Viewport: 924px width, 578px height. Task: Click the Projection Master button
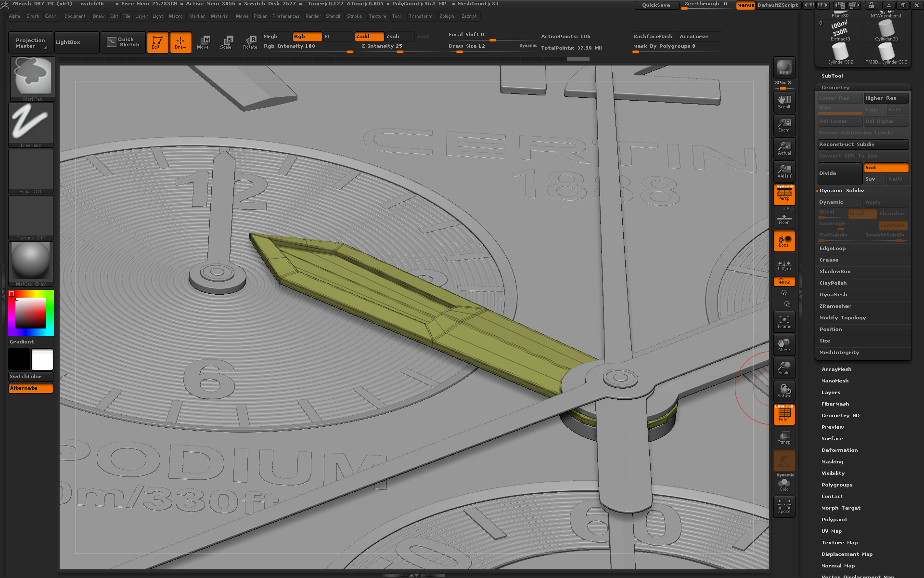tap(31, 42)
